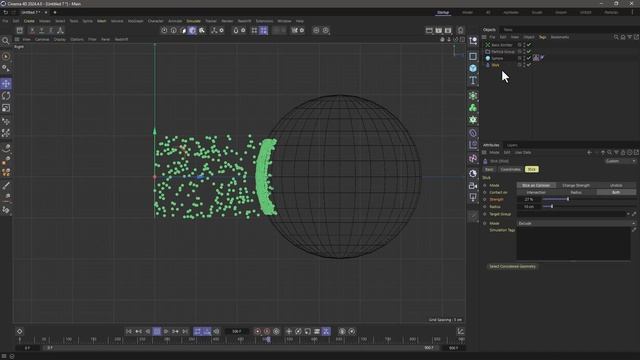Expand the Target Group field arrow
This screenshot has height=360, width=640.
tap(628, 214)
